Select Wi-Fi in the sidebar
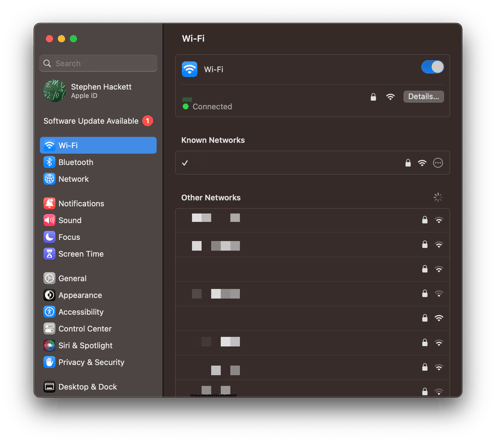The width and height of the screenshot is (496, 442). 98,145
